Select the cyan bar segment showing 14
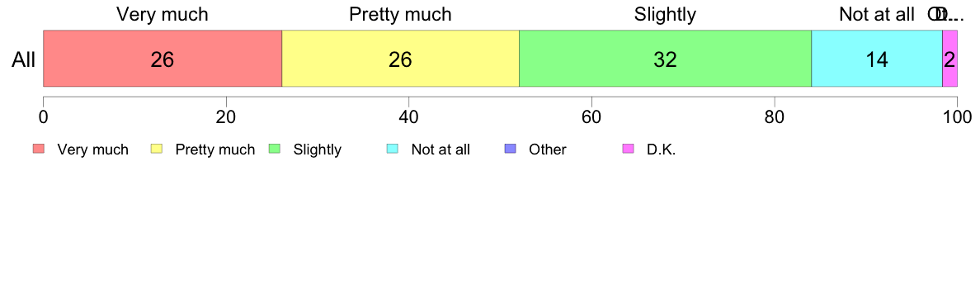This screenshot has width=980, height=304. click(877, 58)
